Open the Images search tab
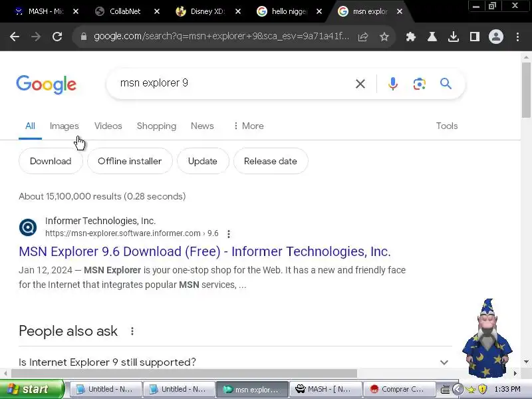The image size is (532, 399). pos(64,126)
